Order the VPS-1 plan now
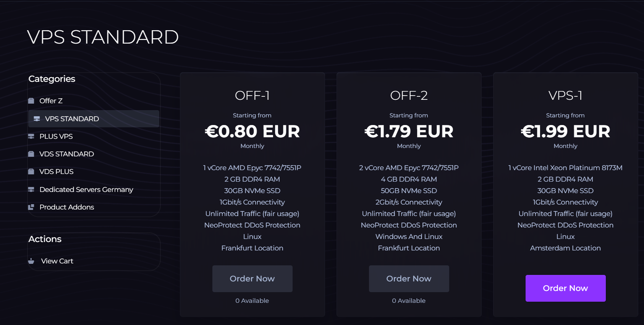This screenshot has width=644, height=325. 565,288
